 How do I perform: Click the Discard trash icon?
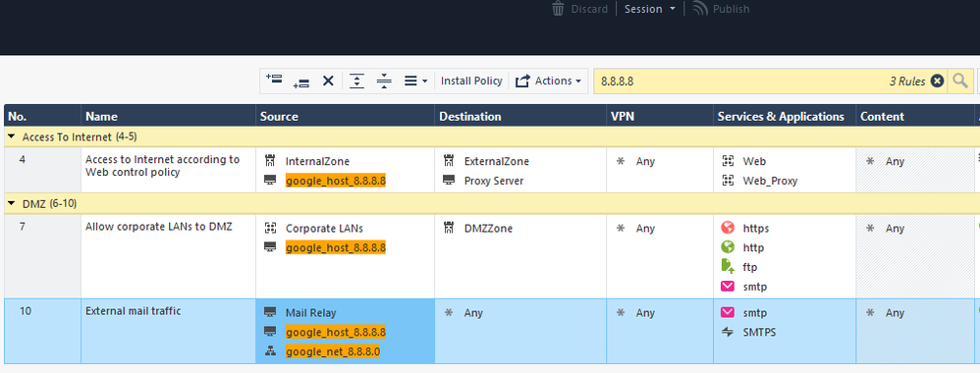(x=558, y=9)
